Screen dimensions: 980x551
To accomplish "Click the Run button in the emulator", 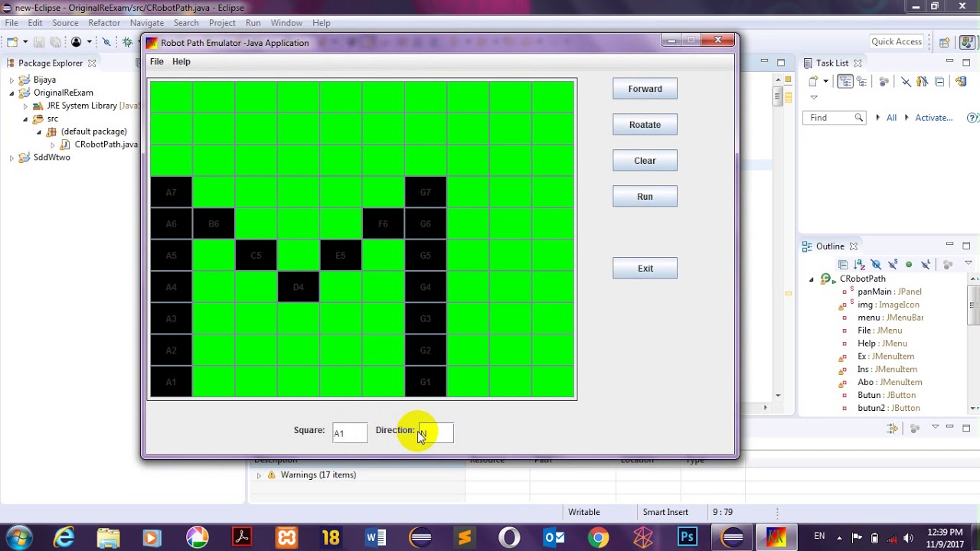I will (x=645, y=197).
